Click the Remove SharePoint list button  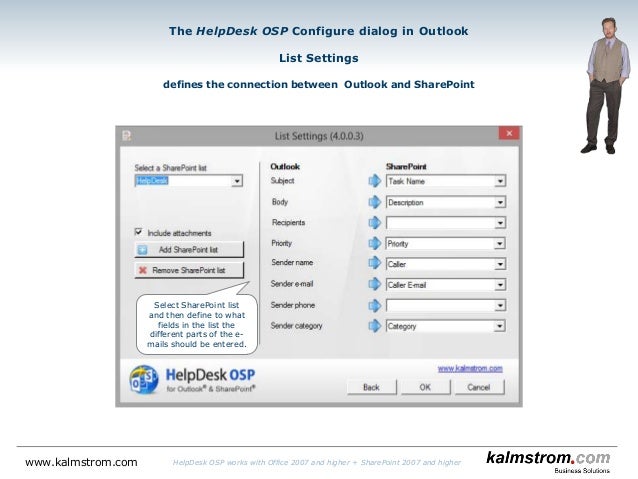[189, 270]
